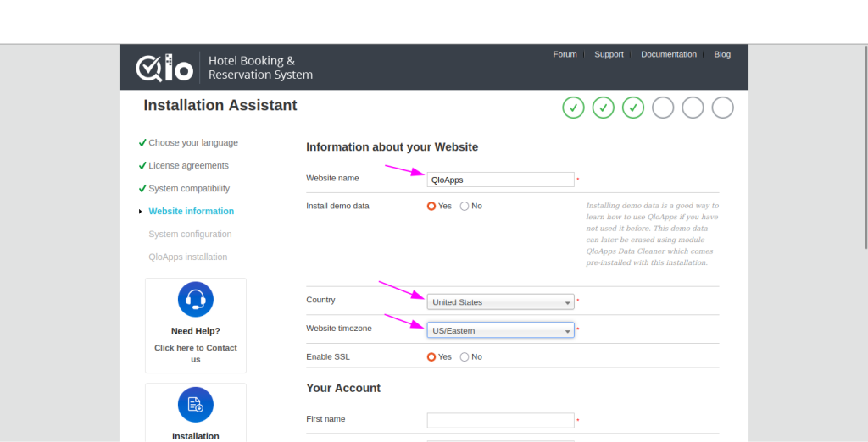Open the Website timezone dropdown
This screenshot has width=868, height=442.
500,330
